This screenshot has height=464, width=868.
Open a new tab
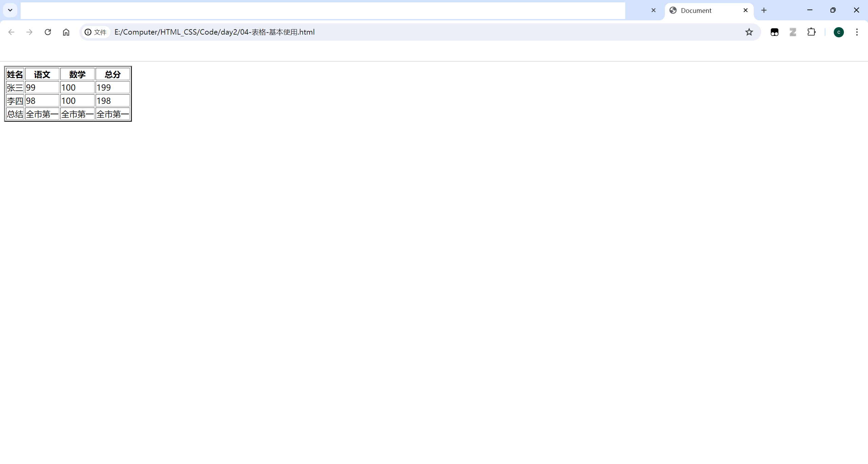(764, 10)
